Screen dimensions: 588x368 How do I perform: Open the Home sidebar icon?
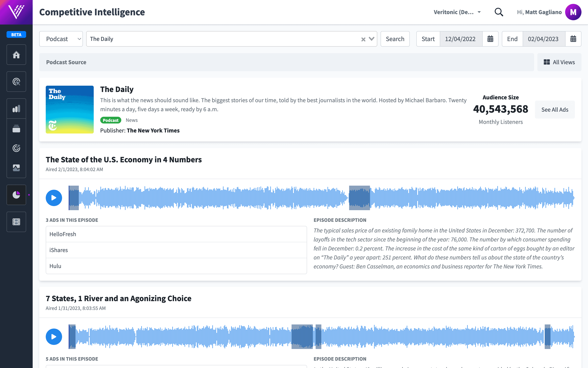[16, 55]
